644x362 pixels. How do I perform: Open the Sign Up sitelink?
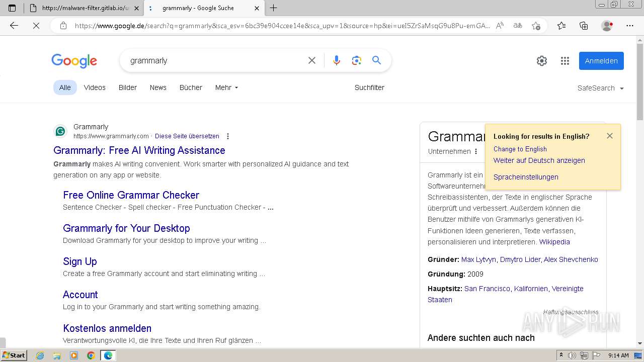coord(80,261)
